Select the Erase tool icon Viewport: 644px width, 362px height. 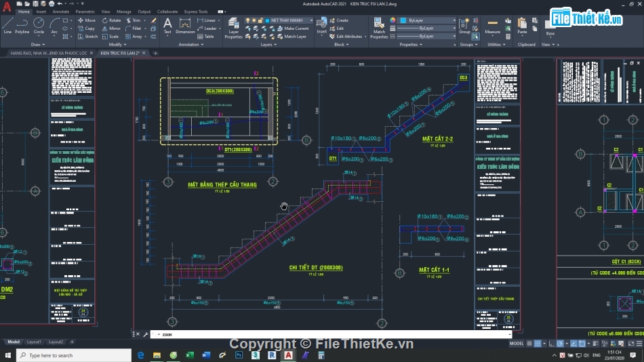click(x=154, y=20)
